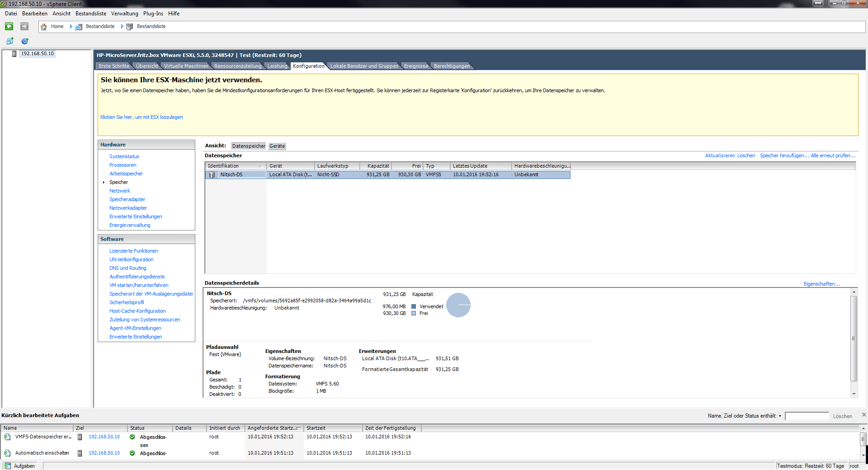Viewport: 868px width, 470px height.
Task: Click the green back navigation arrow
Action: [x=9, y=26]
